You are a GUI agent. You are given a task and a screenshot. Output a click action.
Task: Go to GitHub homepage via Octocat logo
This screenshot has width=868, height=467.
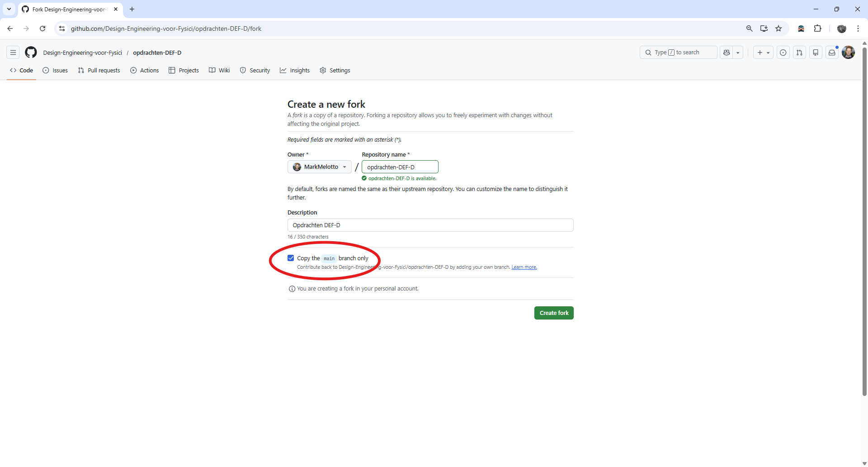pyautogui.click(x=31, y=52)
